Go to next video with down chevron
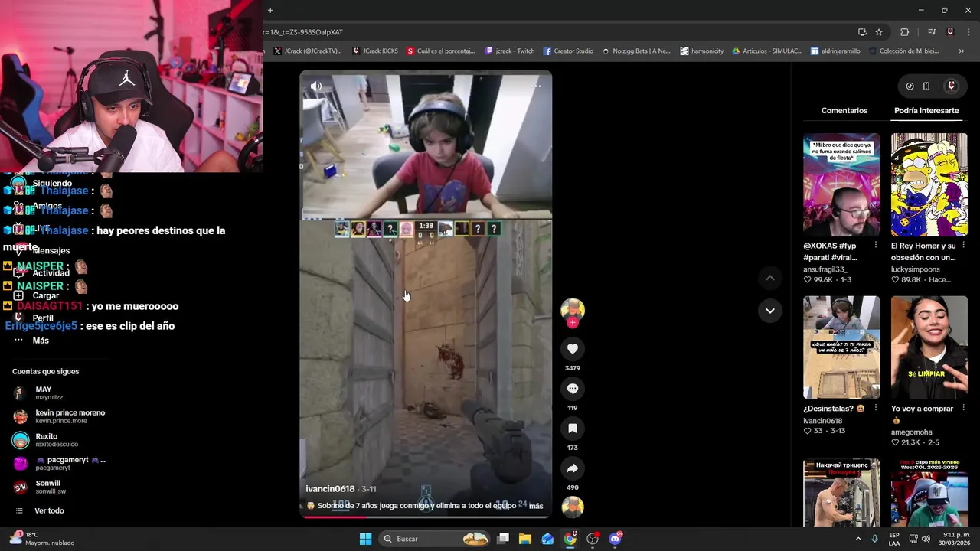Image resolution: width=980 pixels, height=551 pixels. (x=769, y=311)
